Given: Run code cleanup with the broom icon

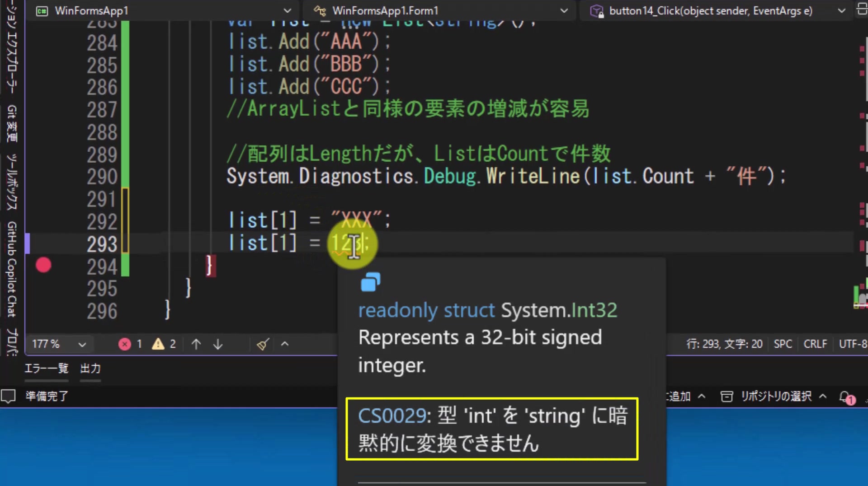Looking at the screenshot, I should pyautogui.click(x=263, y=344).
